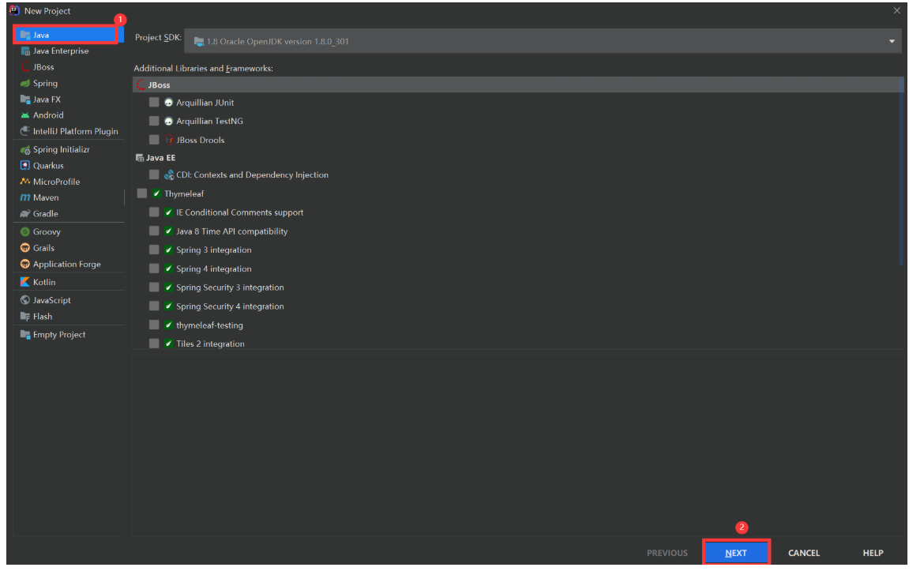Tick the thymeleaf-testing checkbox
Image resolution: width=924 pixels, height=571 pixels.
[x=154, y=325]
